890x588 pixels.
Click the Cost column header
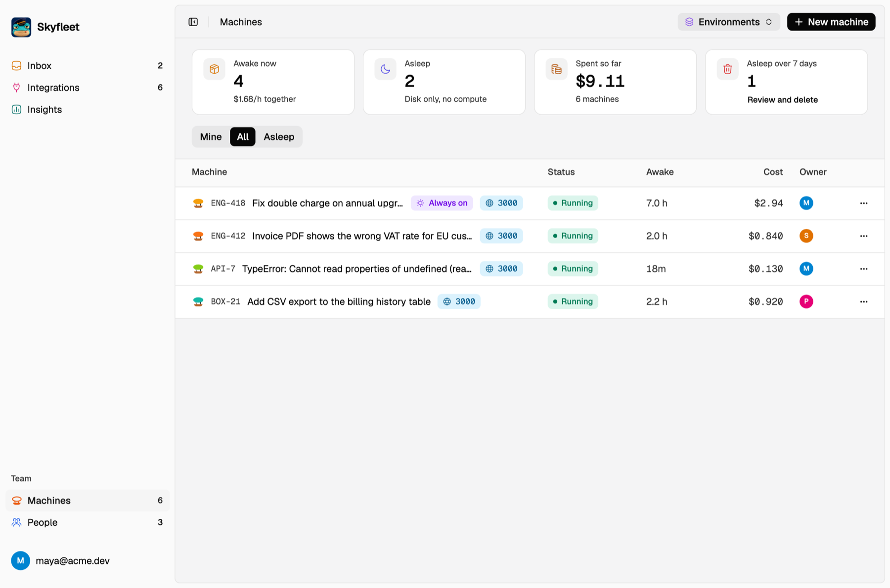point(773,172)
